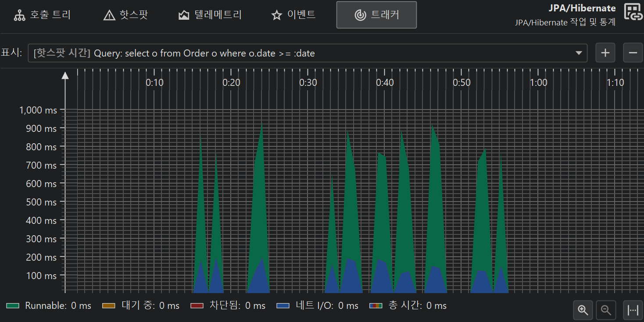Click the JPA/Hibernate probe icon

pyautogui.click(x=633, y=12)
